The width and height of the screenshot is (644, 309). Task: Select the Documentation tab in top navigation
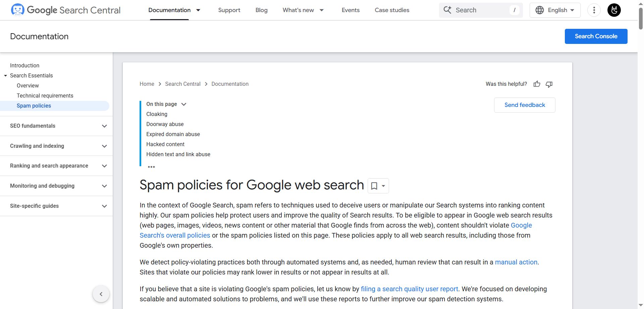click(169, 10)
